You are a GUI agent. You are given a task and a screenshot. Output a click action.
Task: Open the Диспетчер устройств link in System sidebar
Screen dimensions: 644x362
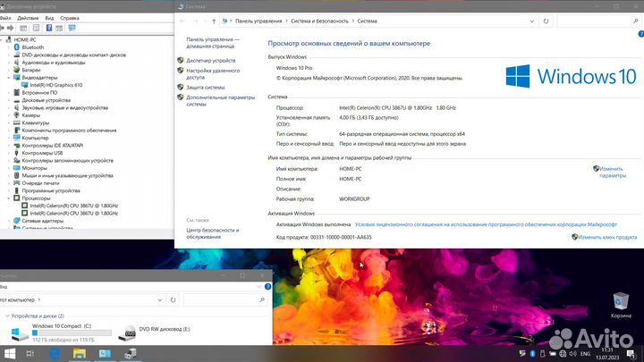click(x=211, y=61)
